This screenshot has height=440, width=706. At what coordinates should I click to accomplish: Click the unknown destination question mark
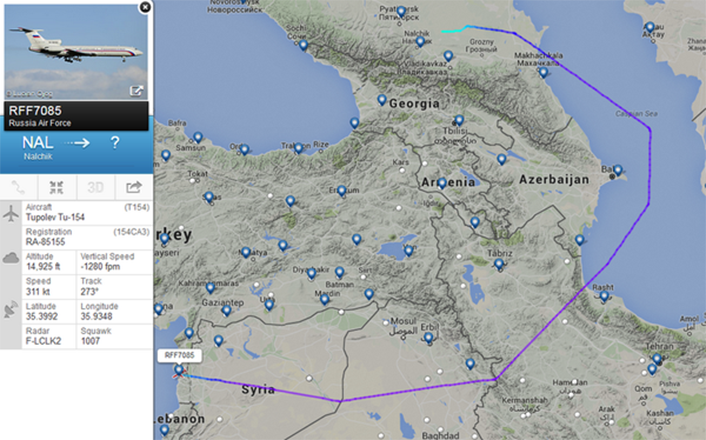115,143
